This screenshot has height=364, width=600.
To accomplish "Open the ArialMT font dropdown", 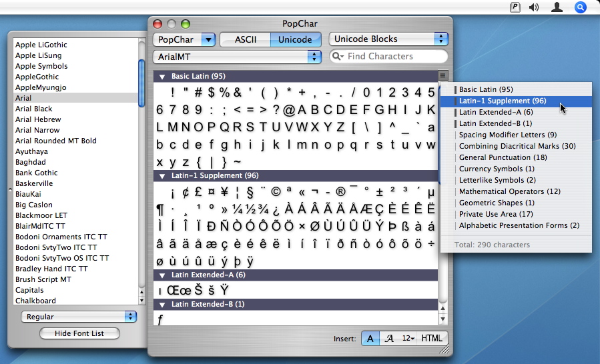I will (x=237, y=57).
